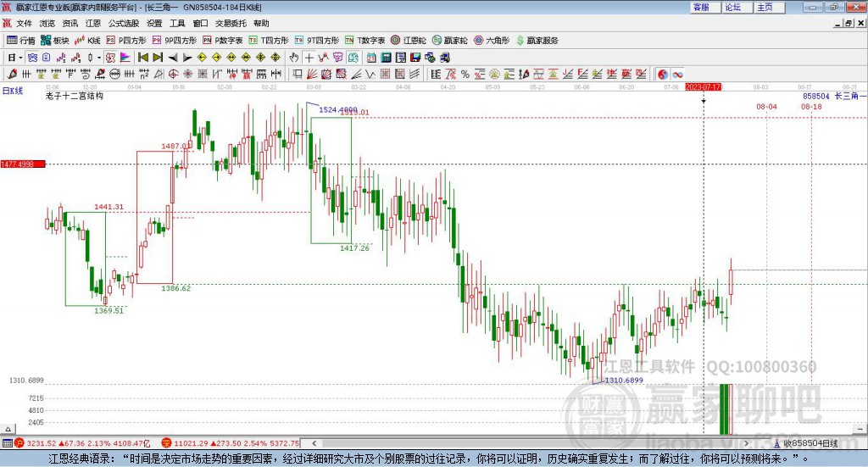Viewport: 868px width, 467px height.
Task: Open the 行情 market quotes view
Action: pyautogui.click(x=20, y=41)
